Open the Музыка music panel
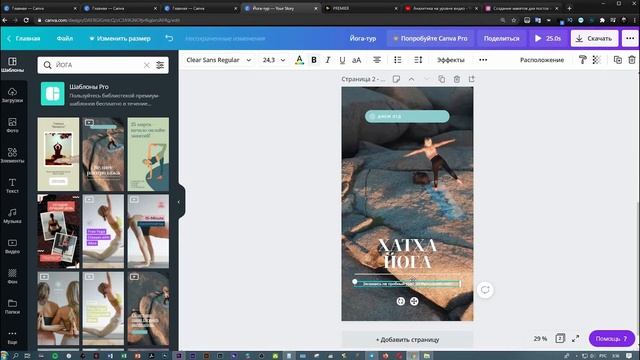Image resolution: width=640 pixels, height=360 pixels. click(12, 216)
